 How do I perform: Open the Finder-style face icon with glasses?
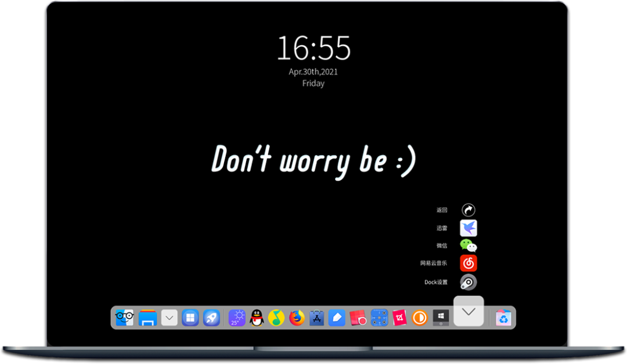point(124,318)
